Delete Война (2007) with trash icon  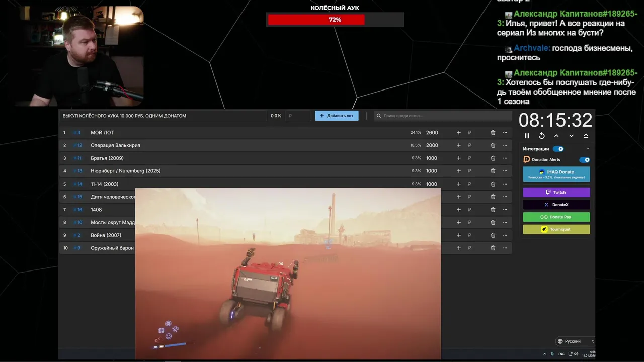click(493, 235)
